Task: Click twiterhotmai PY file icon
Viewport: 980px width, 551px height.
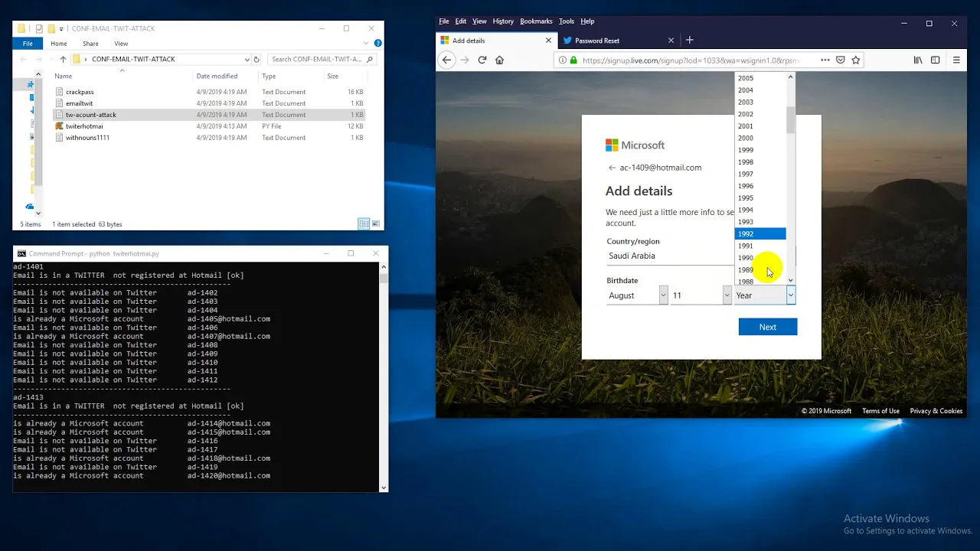Action: 59,126
